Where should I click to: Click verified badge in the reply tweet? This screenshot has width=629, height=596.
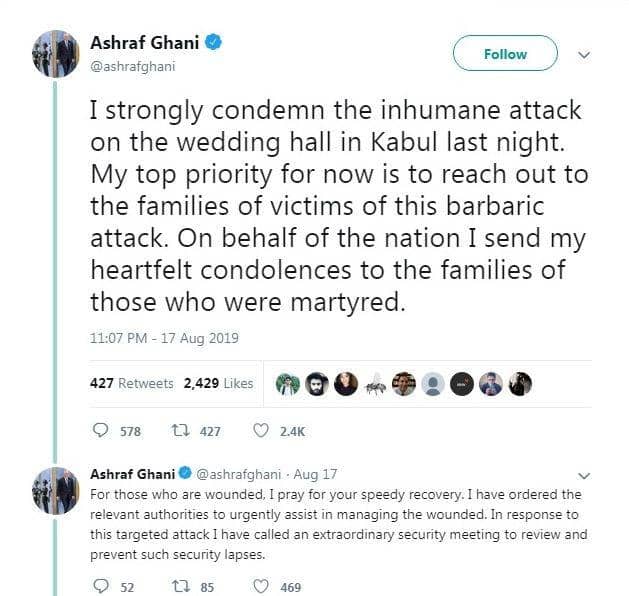point(185,473)
